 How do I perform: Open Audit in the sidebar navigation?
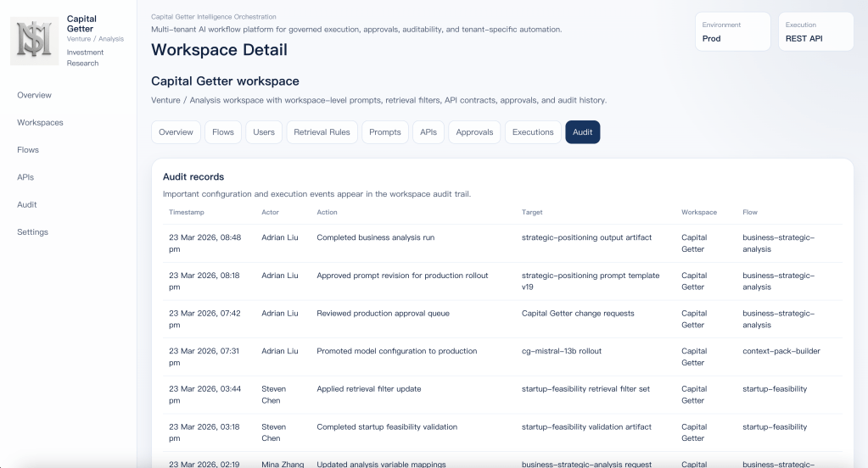(27, 204)
